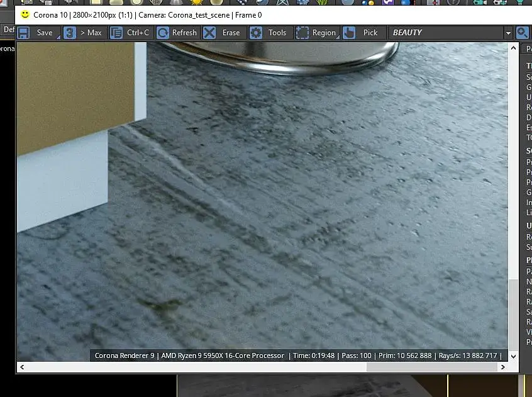Open the Tools gear menu

(x=271, y=33)
